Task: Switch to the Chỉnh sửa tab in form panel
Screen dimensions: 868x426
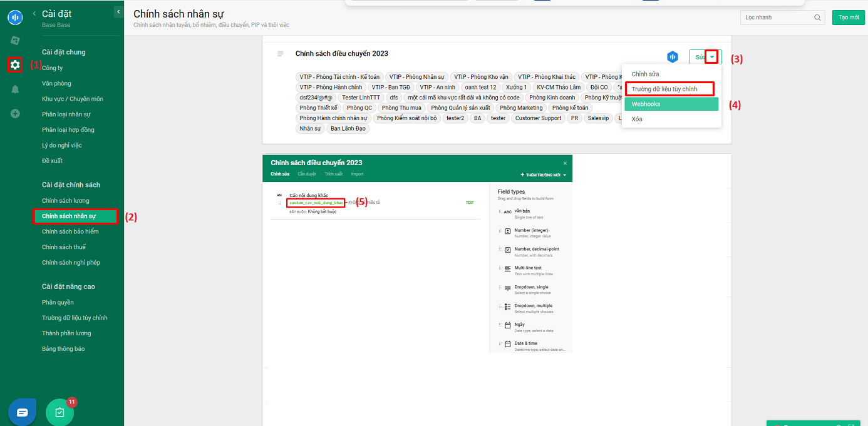Action: (x=280, y=174)
